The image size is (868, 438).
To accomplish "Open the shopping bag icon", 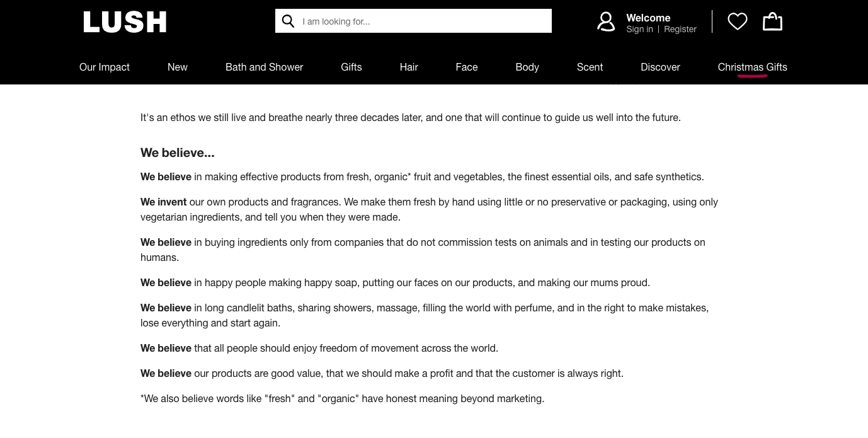I will tap(772, 22).
